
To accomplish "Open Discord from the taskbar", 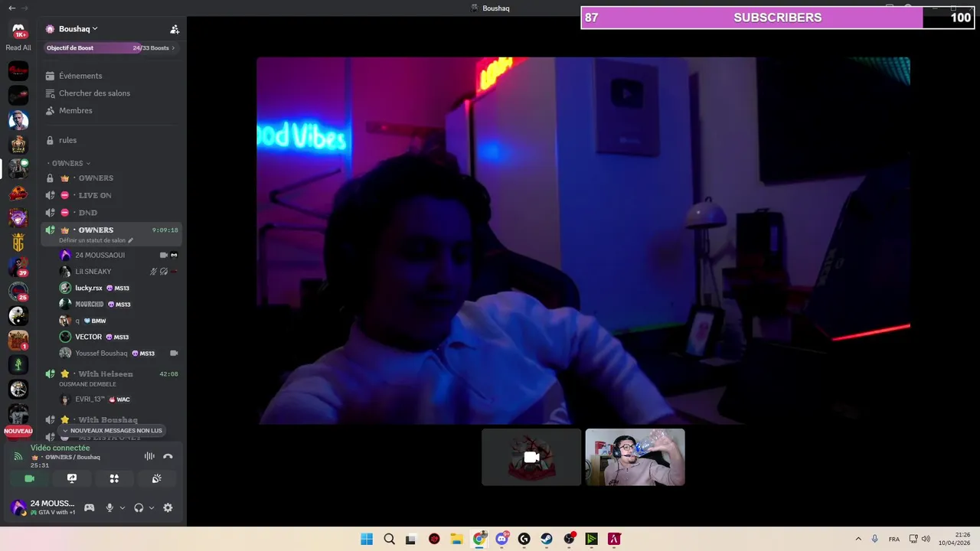I will click(501, 539).
